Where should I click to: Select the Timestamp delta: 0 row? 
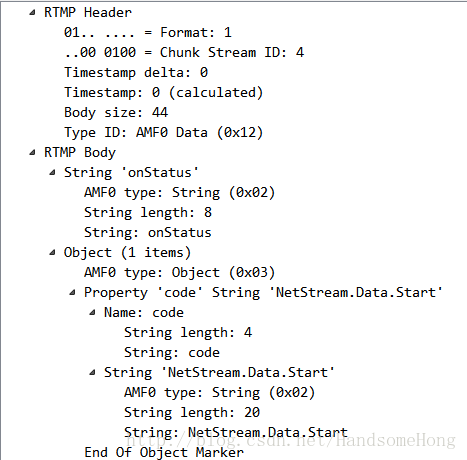pyautogui.click(x=136, y=73)
